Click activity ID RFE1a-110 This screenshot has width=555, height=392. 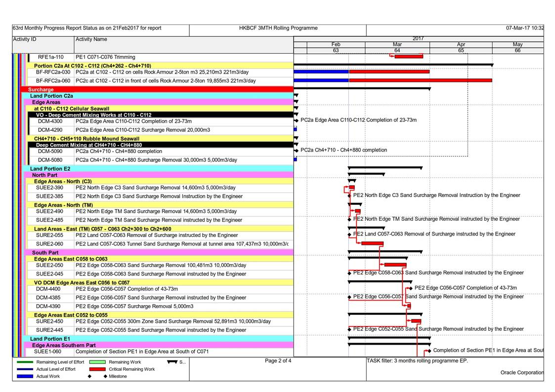(51, 57)
